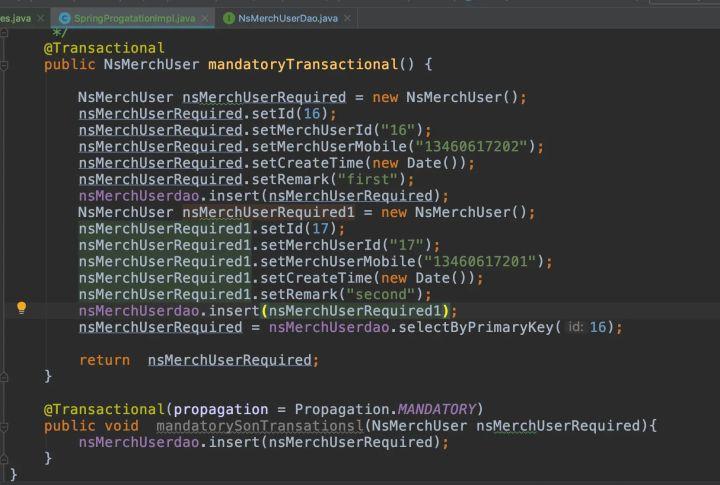Screen dimensions: 720x485
Task: Click fold marker at mandatoryTransactional closing brace
Action: tap(5, 376)
